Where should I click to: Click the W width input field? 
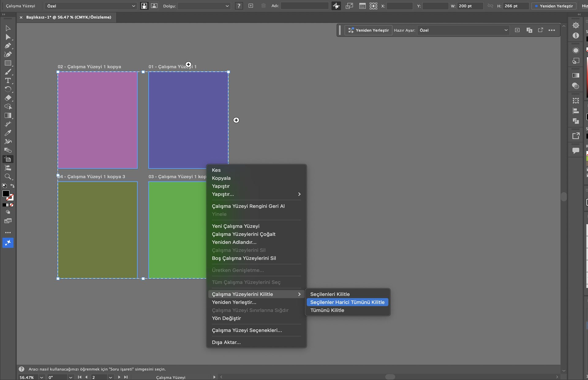click(469, 6)
